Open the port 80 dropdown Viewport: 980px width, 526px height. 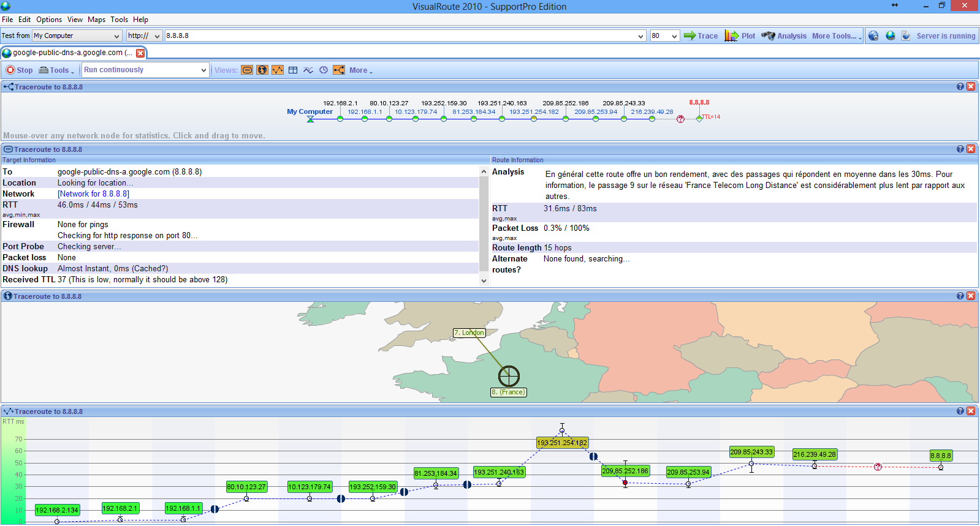665,36
